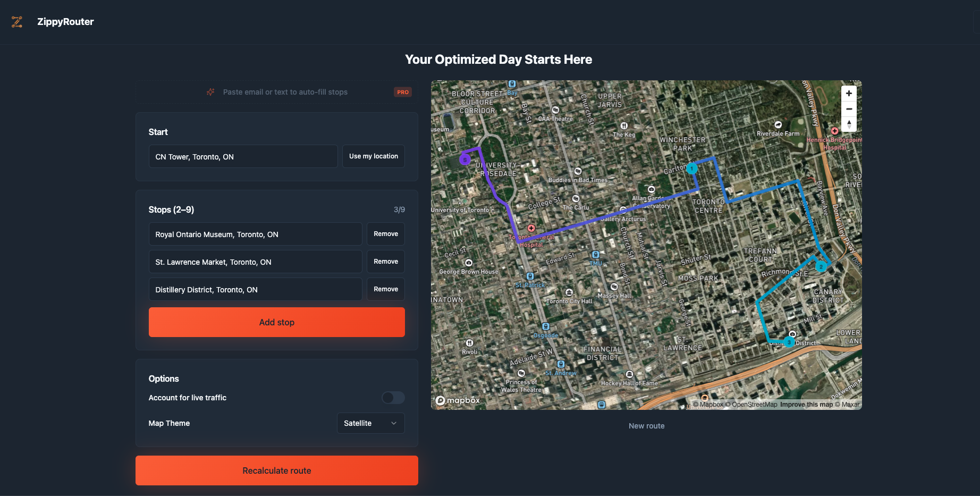Open the paste email auto-fill field
980x496 pixels.
[x=285, y=91]
